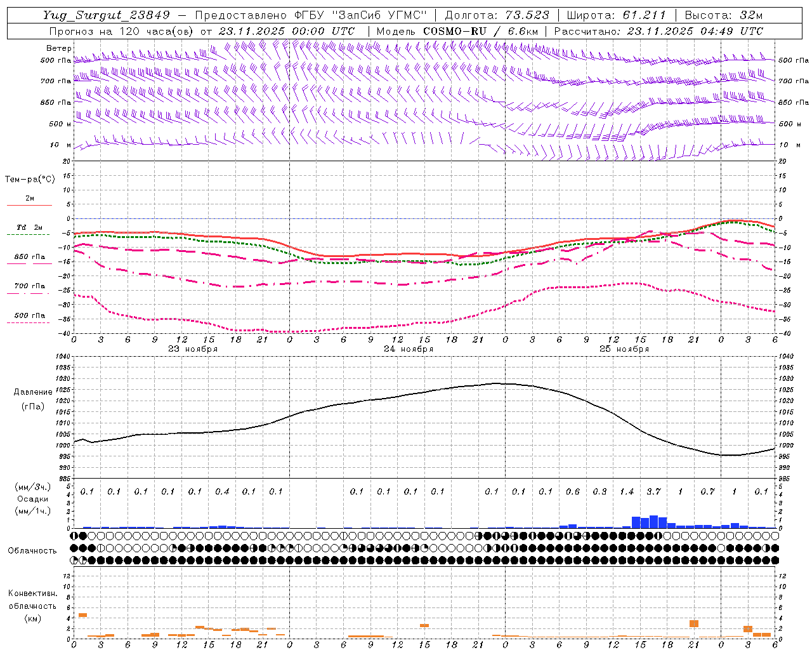Click the 0.6 precipitation value
This screenshot has height=650, width=812.
tap(572, 492)
